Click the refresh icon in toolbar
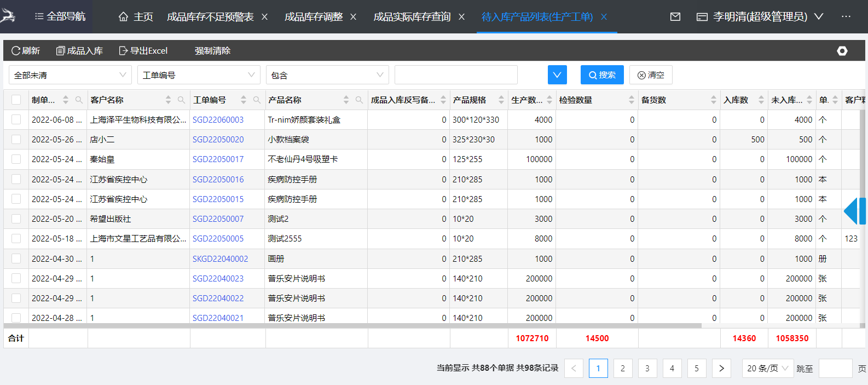The image size is (868, 385). point(16,51)
